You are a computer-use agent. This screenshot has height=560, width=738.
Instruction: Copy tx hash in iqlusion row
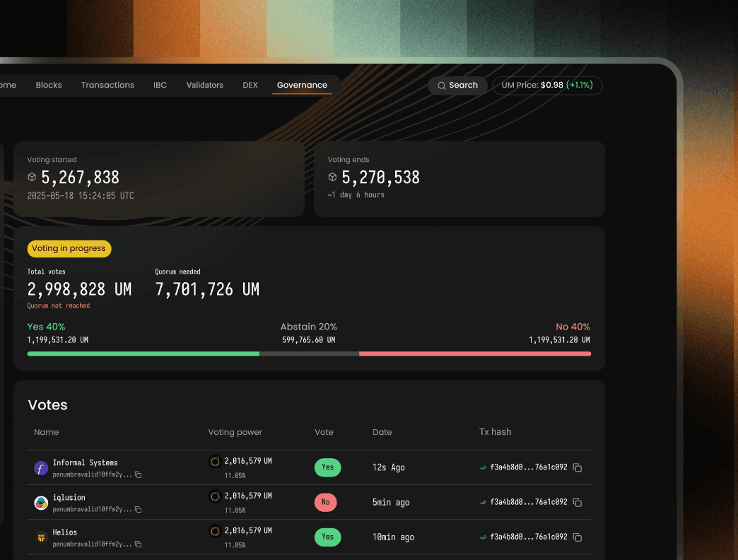click(x=578, y=503)
